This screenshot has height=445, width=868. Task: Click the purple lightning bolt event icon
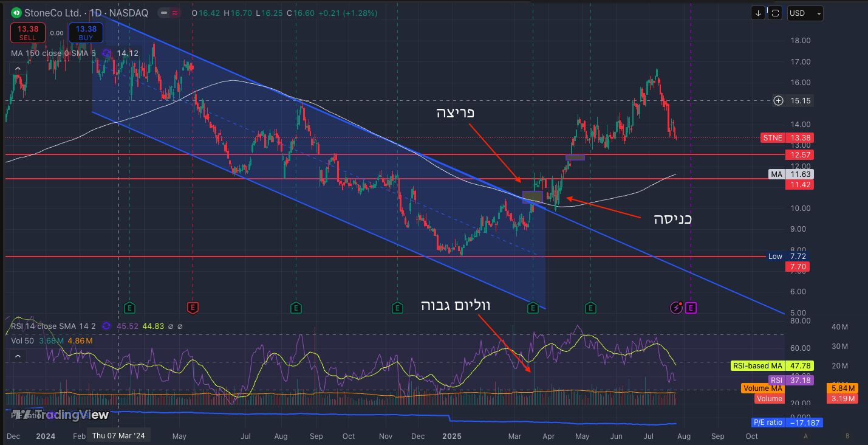coord(677,308)
